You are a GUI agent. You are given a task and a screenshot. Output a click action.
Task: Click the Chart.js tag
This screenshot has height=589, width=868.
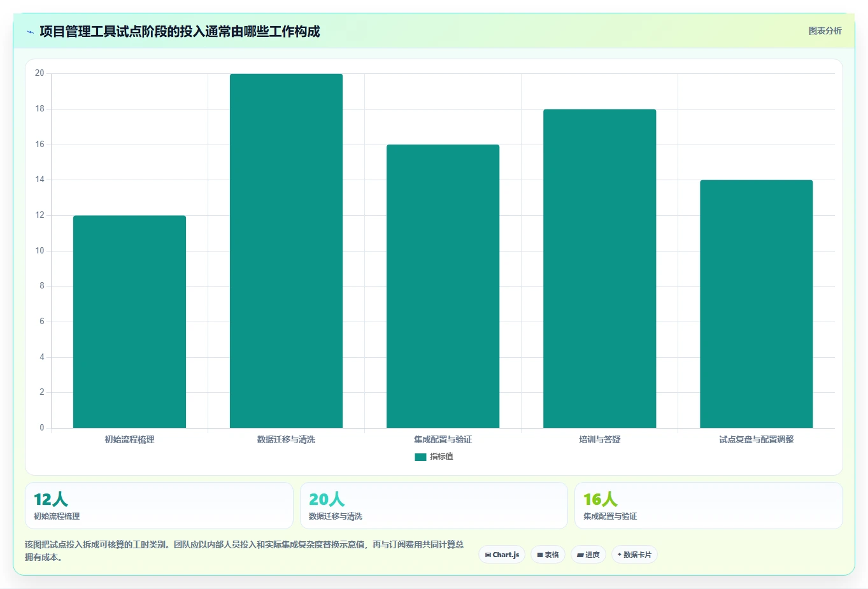click(502, 555)
